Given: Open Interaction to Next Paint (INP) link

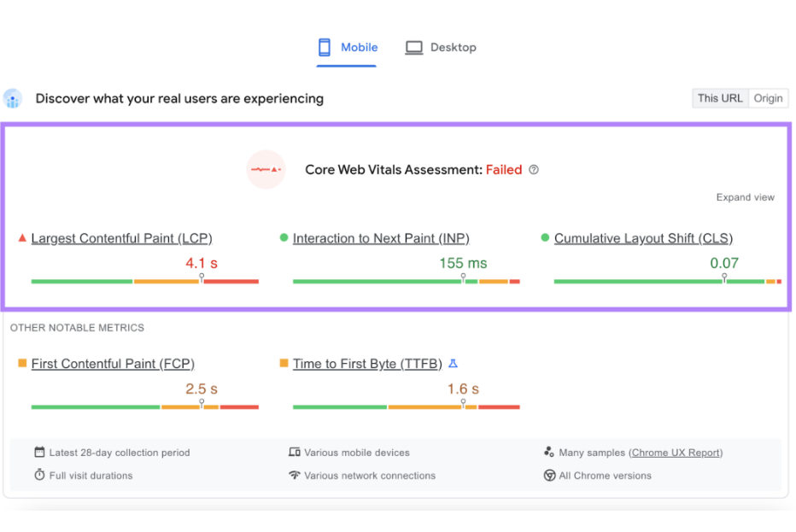Looking at the screenshot, I should [x=381, y=238].
